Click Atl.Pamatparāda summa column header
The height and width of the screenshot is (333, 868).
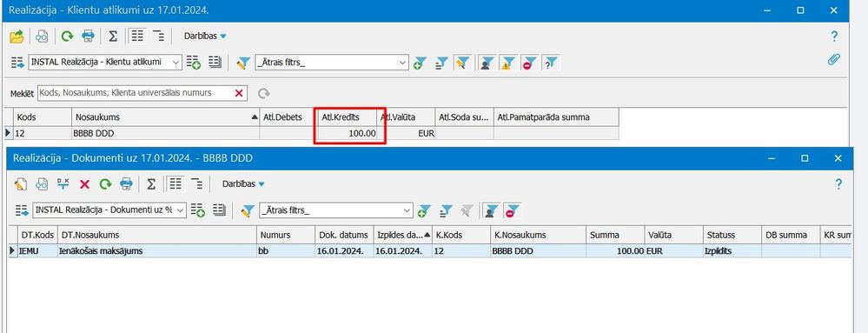click(x=556, y=117)
